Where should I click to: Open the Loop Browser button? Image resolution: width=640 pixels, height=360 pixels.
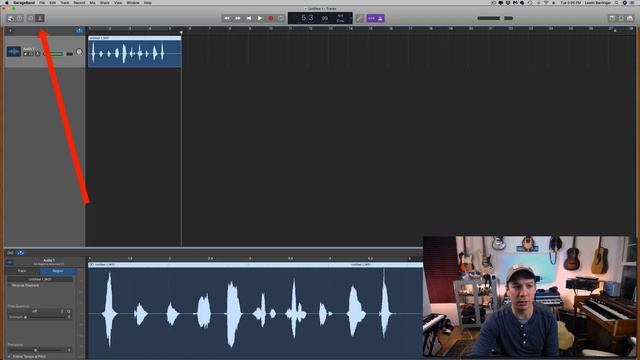click(x=621, y=18)
